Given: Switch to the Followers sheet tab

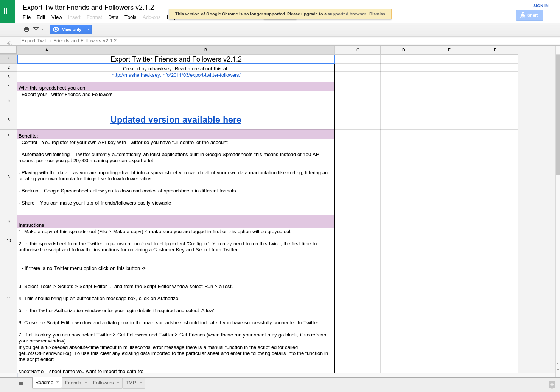Looking at the screenshot, I should point(103,383).
